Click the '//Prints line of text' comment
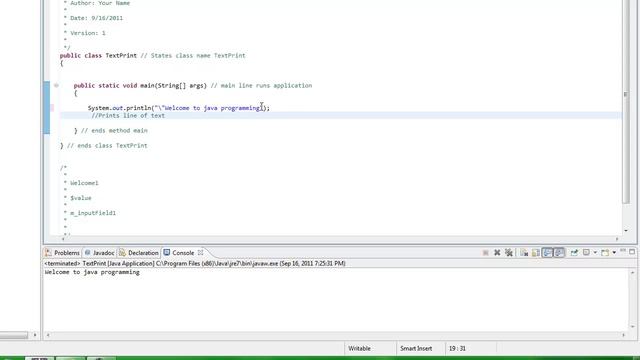Image resolution: width=640 pixels, height=360 pixels. click(x=128, y=116)
